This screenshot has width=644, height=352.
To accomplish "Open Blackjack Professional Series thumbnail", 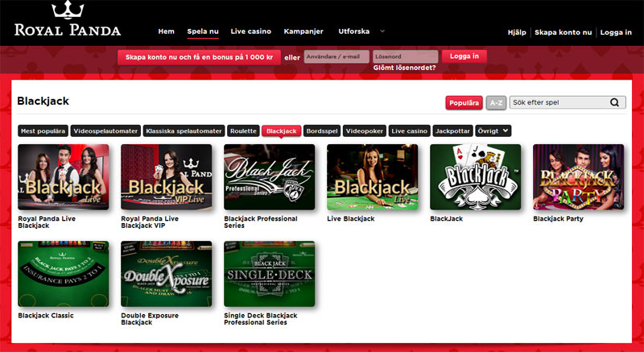I will [x=270, y=177].
